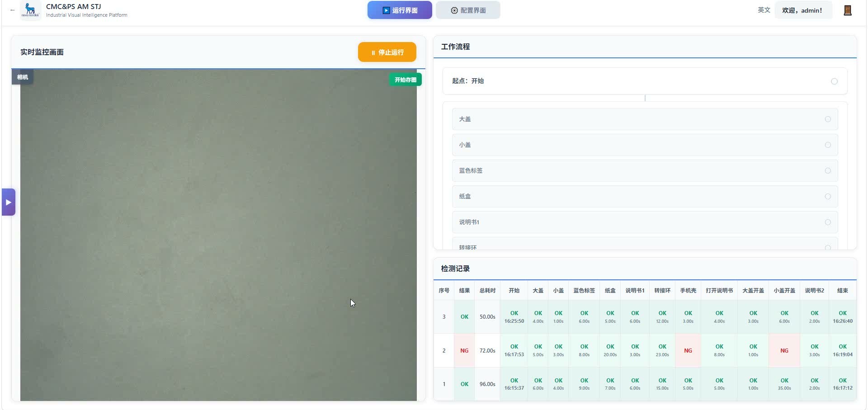Click the logout door icon
Screen dimensions: 868x410
click(848, 10)
